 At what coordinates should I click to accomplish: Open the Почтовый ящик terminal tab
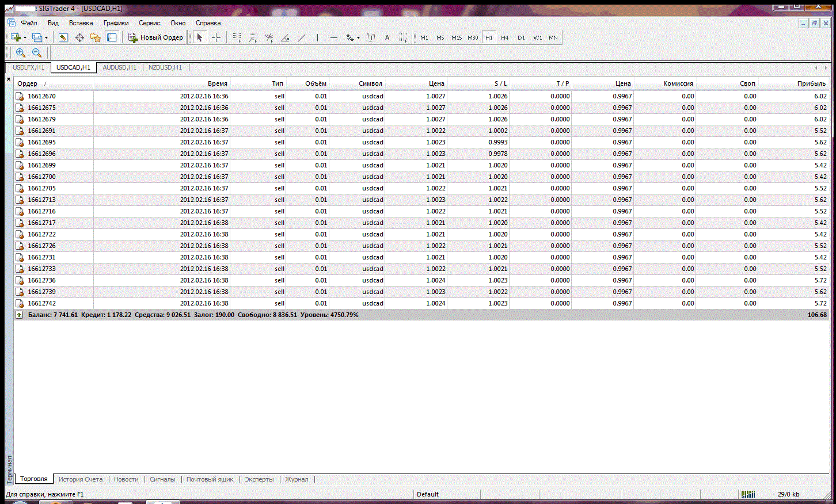(210, 479)
